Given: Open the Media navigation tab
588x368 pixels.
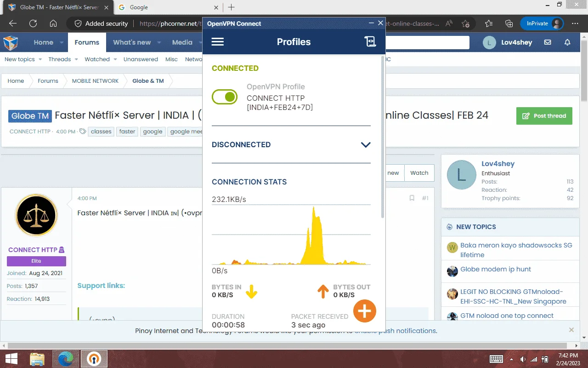Looking at the screenshot, I should [x=182, y=42].
